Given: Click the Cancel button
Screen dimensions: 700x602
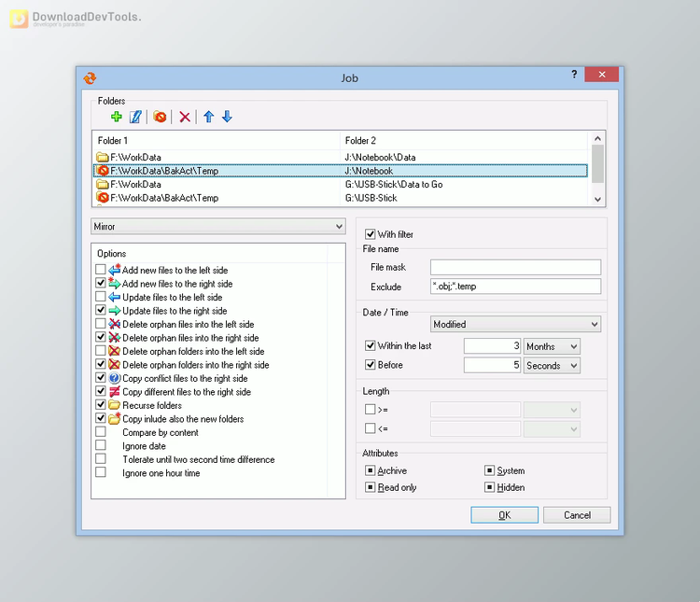Looking at the screenshot, I should point(577,515).
